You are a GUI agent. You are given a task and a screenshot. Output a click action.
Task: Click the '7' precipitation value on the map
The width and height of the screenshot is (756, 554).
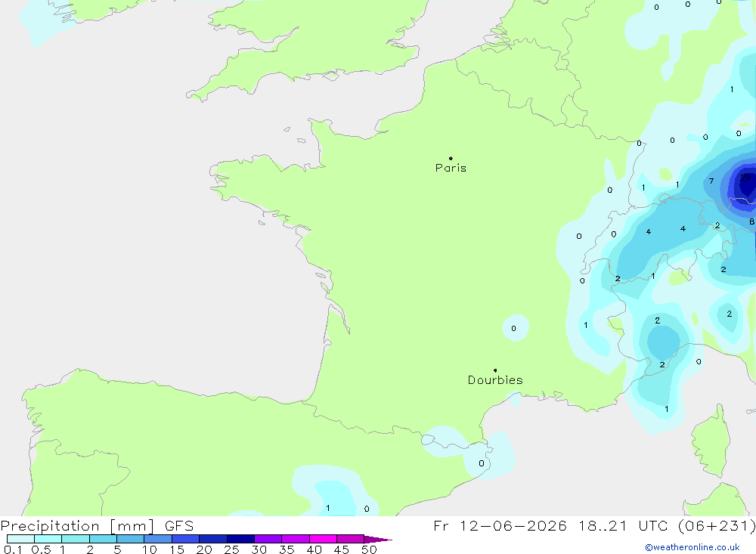(711, 181)
